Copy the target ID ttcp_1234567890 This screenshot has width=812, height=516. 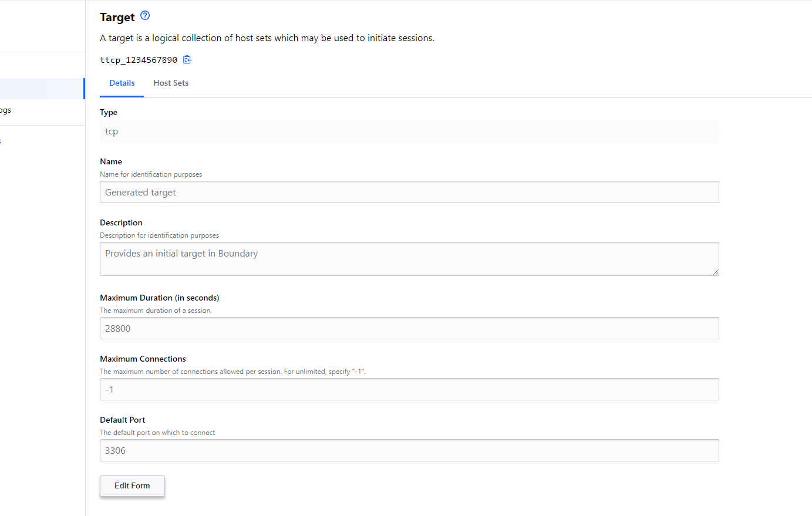tap(187, 59)
